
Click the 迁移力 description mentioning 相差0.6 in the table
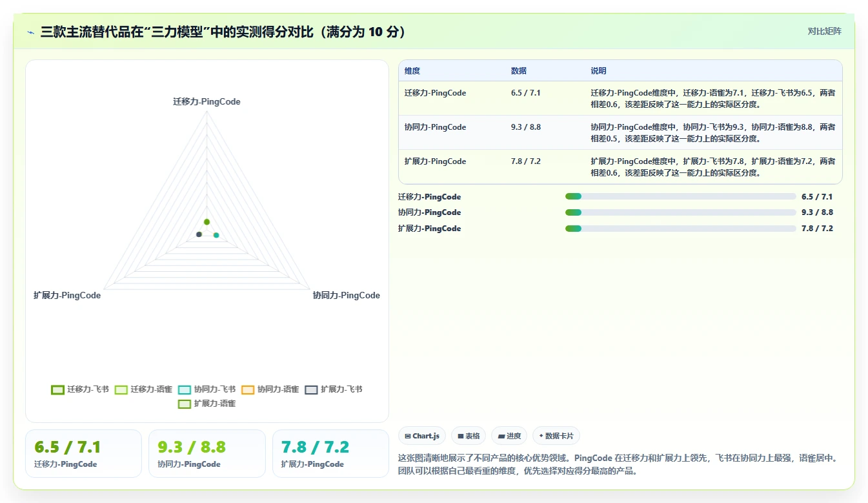click(x=712, y=98)
